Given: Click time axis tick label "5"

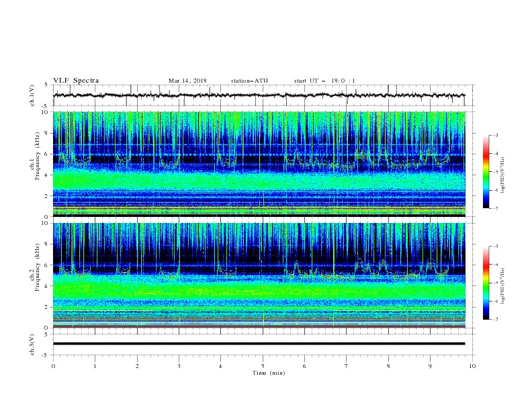Looking at the screenshot, I should click(x=263, y=366).
